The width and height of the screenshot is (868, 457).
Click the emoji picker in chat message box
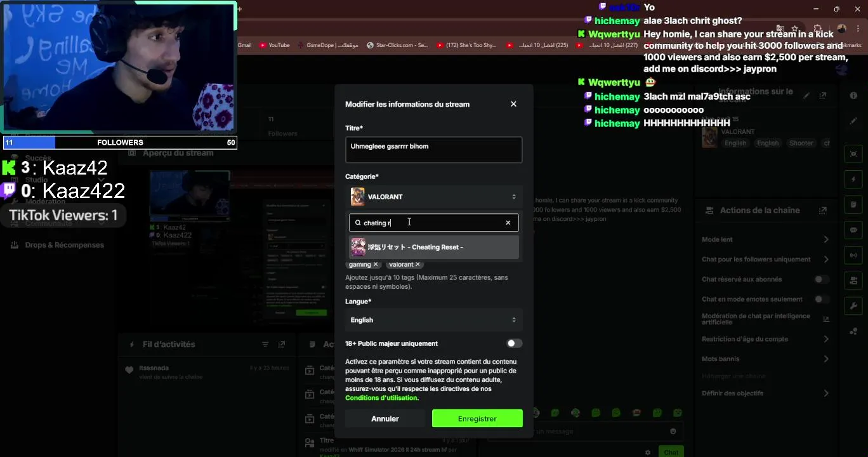click(673, 432)
